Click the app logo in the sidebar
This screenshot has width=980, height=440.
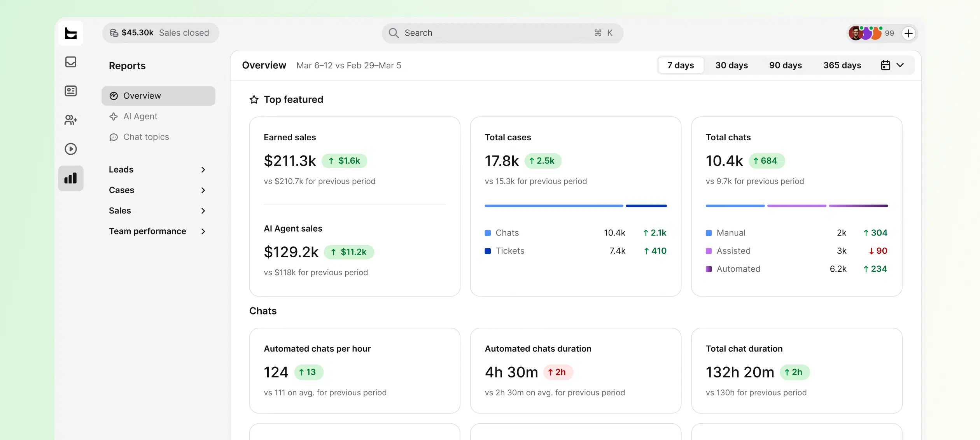point(71,33)
